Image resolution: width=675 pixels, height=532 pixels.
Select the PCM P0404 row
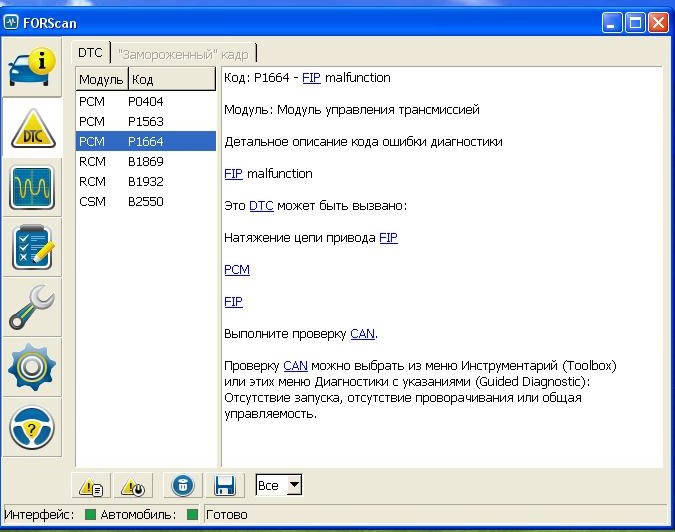click(x=146, y=102)
